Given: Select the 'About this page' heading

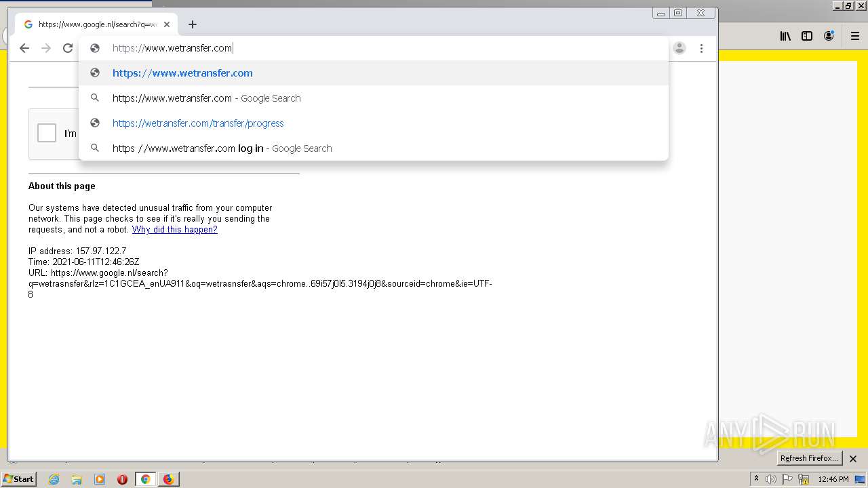Looking at the screenshot, I should 62,186.
